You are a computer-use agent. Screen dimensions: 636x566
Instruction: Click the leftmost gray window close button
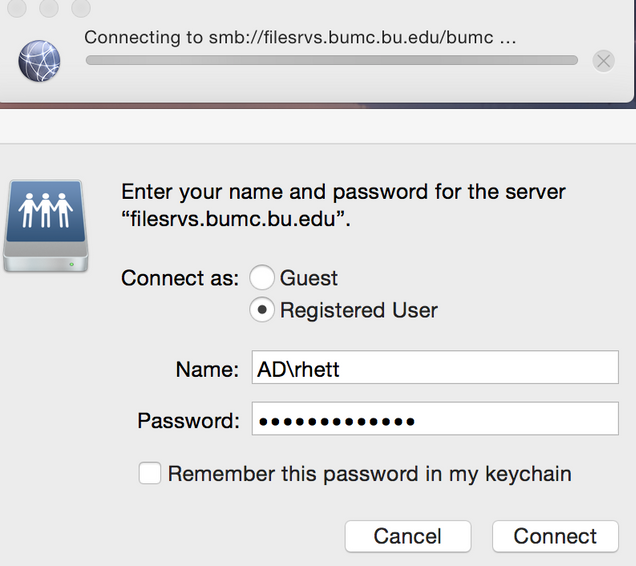pyautogui.click(x=17, y=8)
